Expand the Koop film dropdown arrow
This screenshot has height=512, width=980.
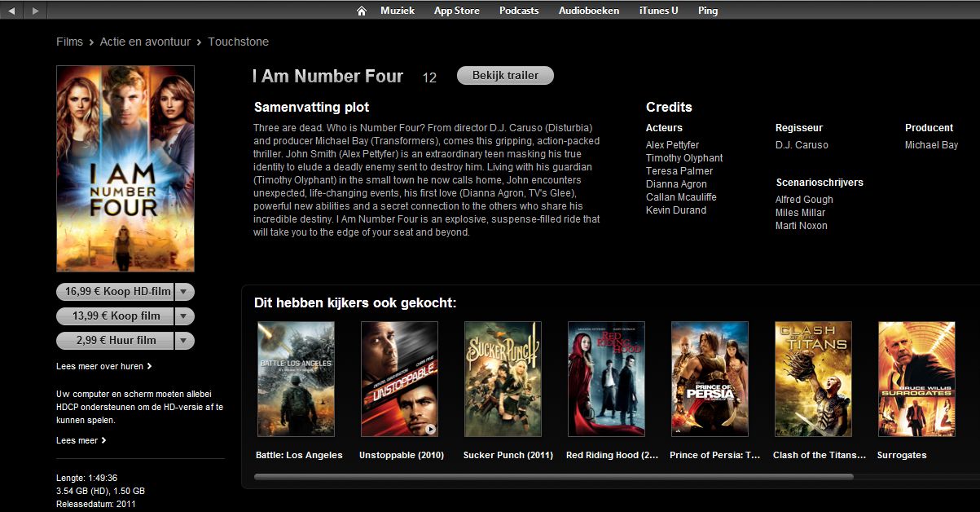(x=185, y=316)
